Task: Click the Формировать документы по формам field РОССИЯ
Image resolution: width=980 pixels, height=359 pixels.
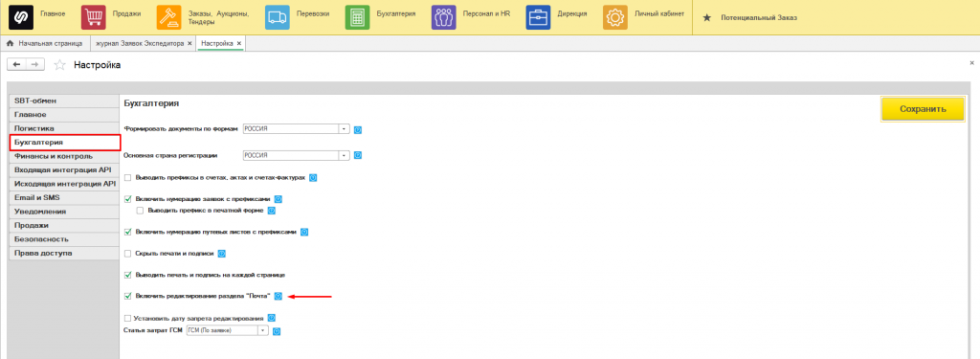Action: coord(290,129)
